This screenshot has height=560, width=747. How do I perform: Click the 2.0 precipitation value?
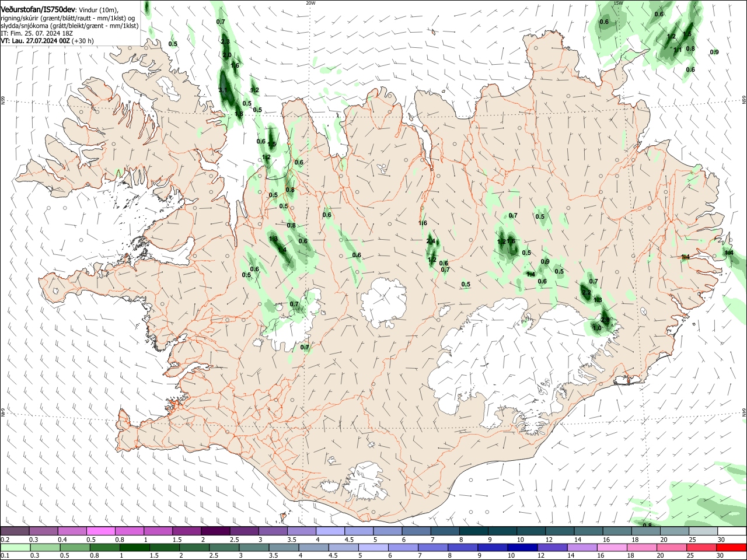pyautogui.click(x=227, y=55)
